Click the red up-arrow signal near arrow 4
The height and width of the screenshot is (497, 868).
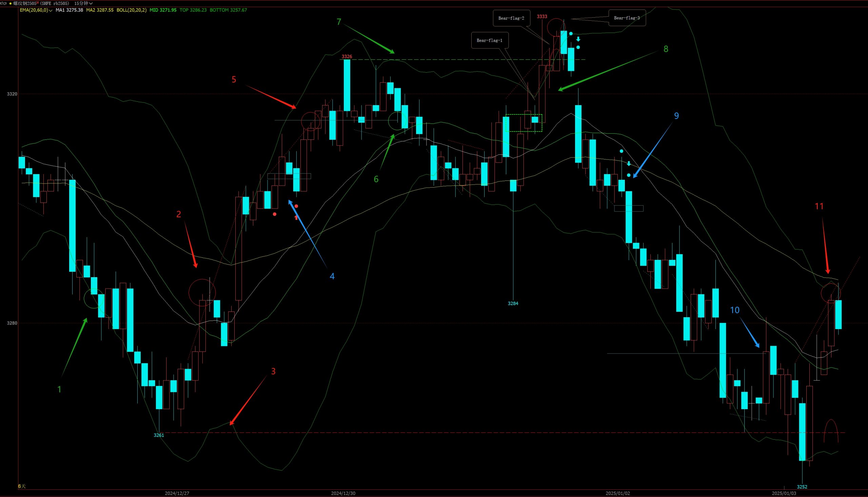click(296, 217)
